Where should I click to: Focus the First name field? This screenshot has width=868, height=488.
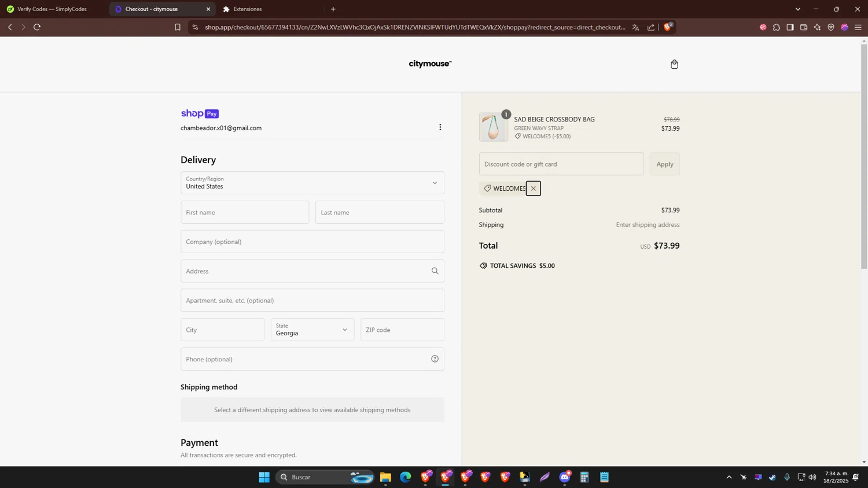point(245,212)
